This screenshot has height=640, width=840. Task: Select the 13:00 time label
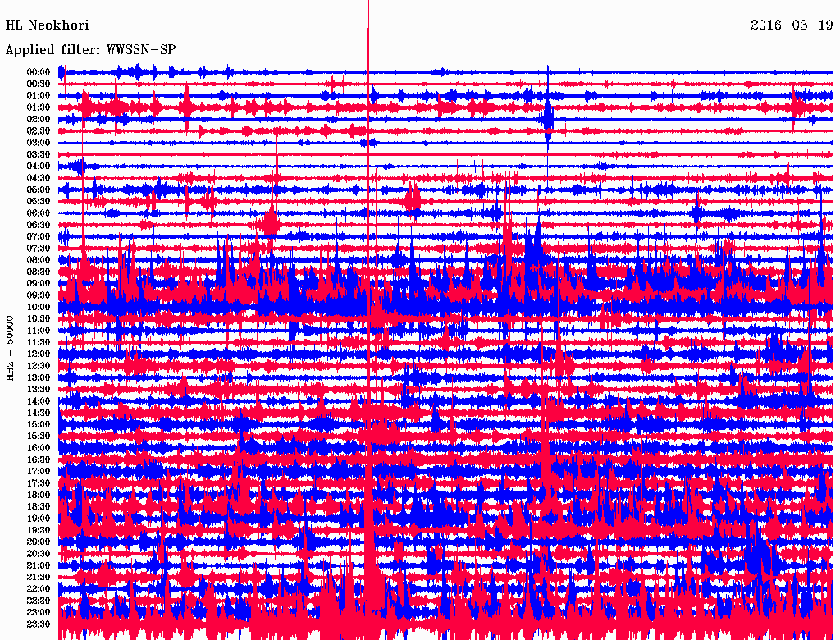click(x=39, y=377)
